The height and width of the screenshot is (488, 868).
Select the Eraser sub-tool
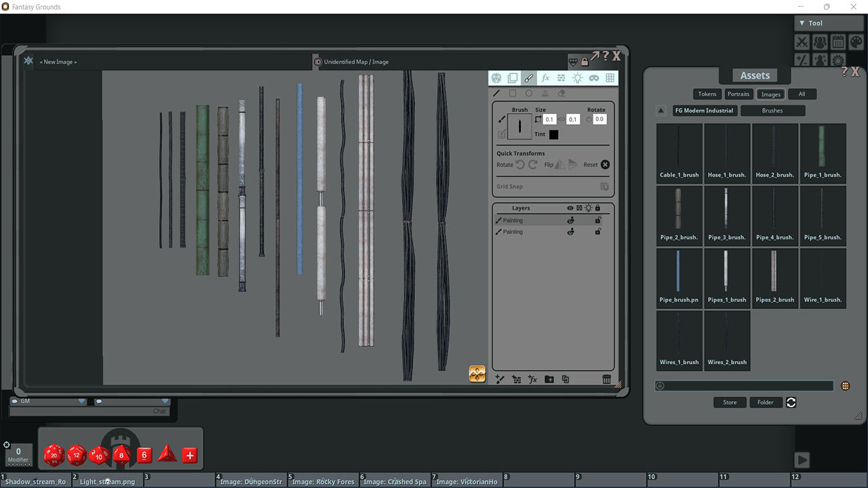(x=561, y=93)
